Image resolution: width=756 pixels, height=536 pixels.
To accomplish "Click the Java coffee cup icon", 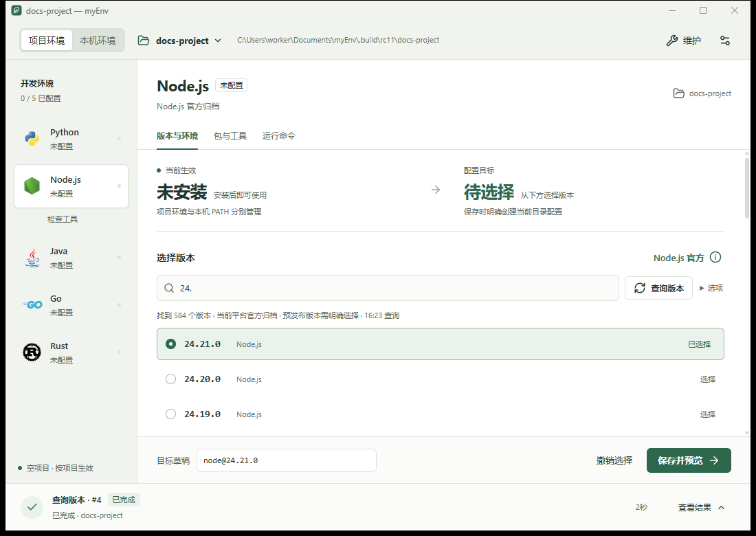I will pyautogui.click(x=32, y=258).
